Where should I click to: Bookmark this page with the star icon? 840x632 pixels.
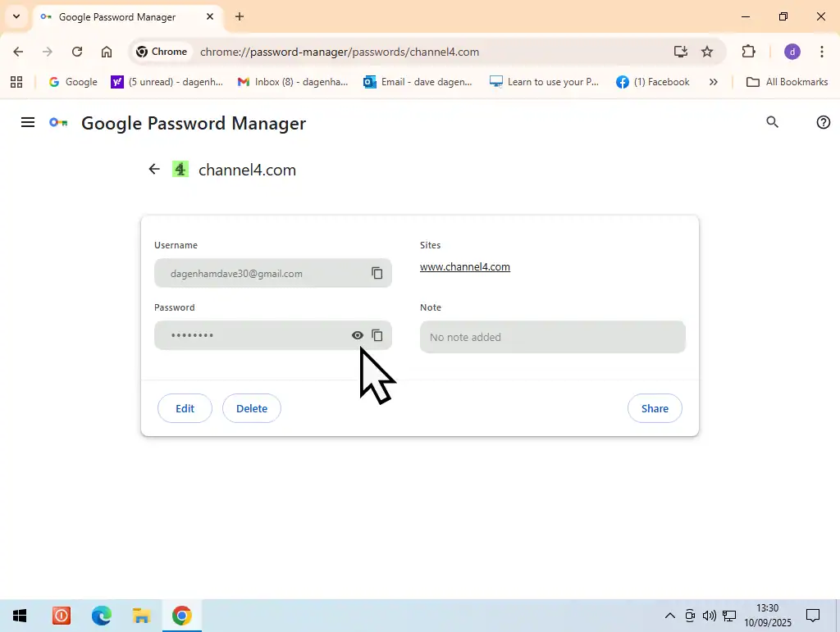(707, 52)
